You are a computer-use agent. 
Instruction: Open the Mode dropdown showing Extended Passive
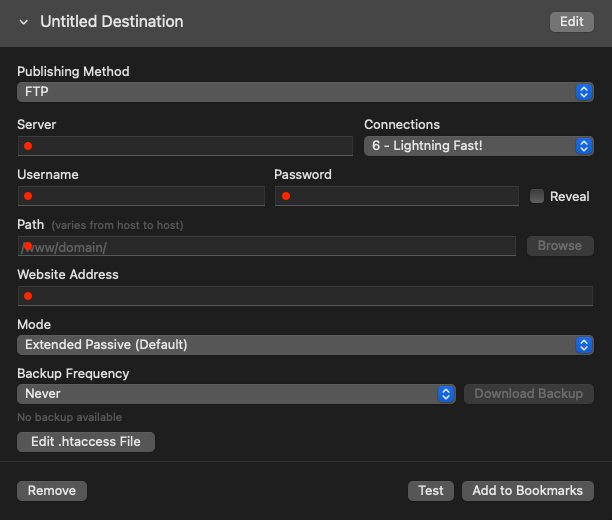pyautogui.click(x=305, y=345)
